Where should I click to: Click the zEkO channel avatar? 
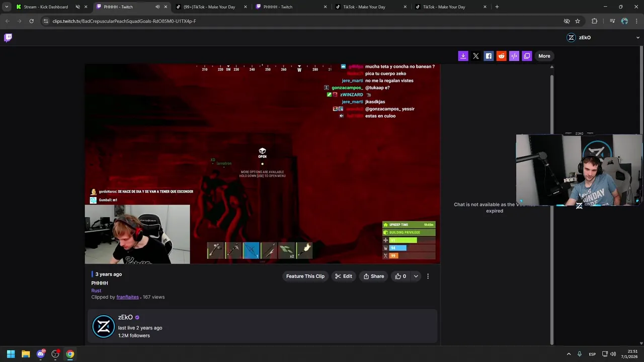pyautogui.click(x=104, y=326)
